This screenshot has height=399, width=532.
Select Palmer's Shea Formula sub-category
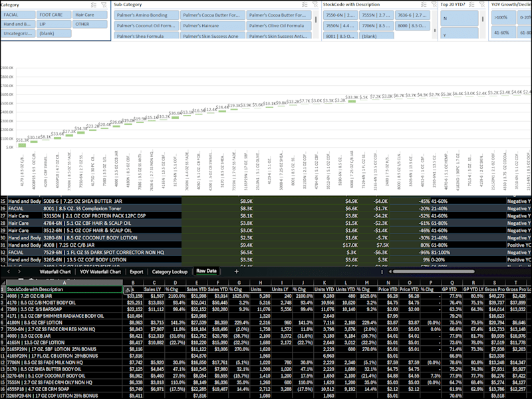pyautogui.click(x=146, y=36)
